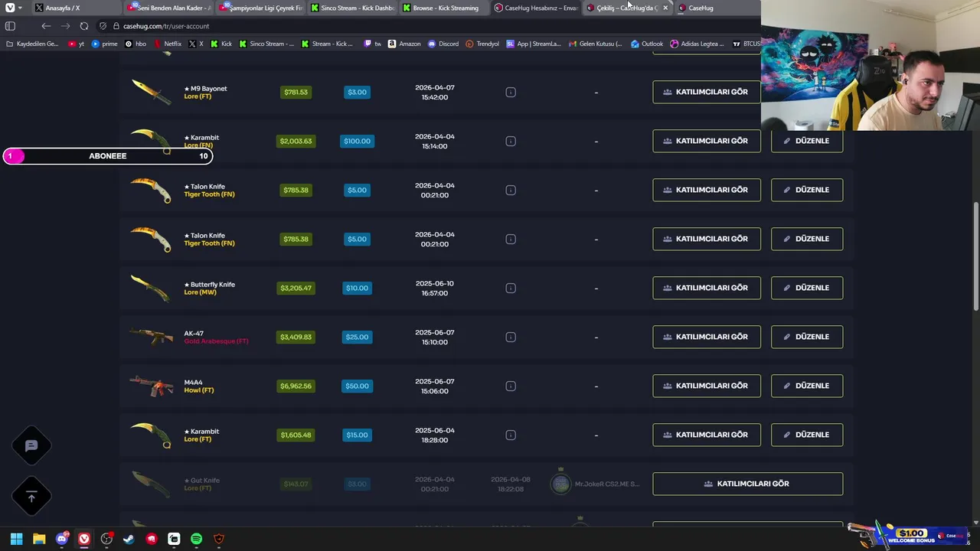Click the $50.00 blue price tag
The image size is (980, 551).
pyautogui.click(x=357, y=386)
